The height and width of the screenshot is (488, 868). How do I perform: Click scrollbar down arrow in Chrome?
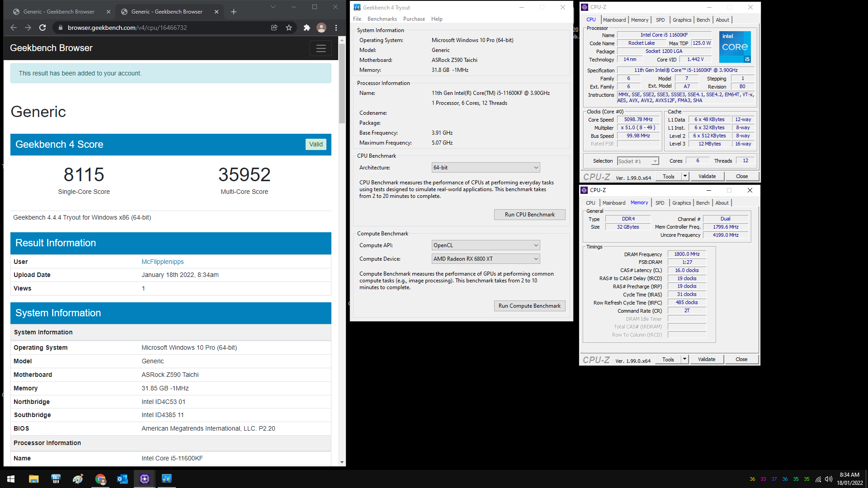(x=342, y=462)
